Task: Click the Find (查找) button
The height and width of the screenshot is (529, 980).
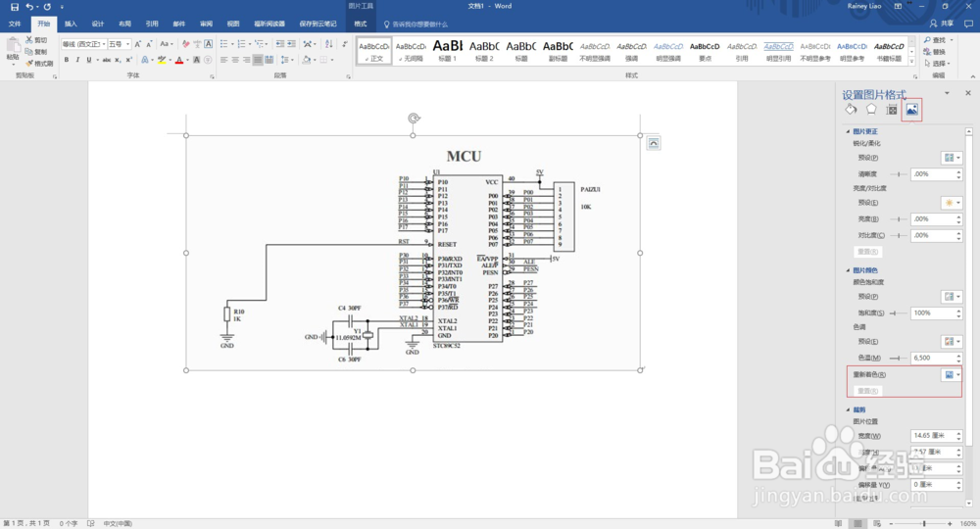Action: coord(935,40)
